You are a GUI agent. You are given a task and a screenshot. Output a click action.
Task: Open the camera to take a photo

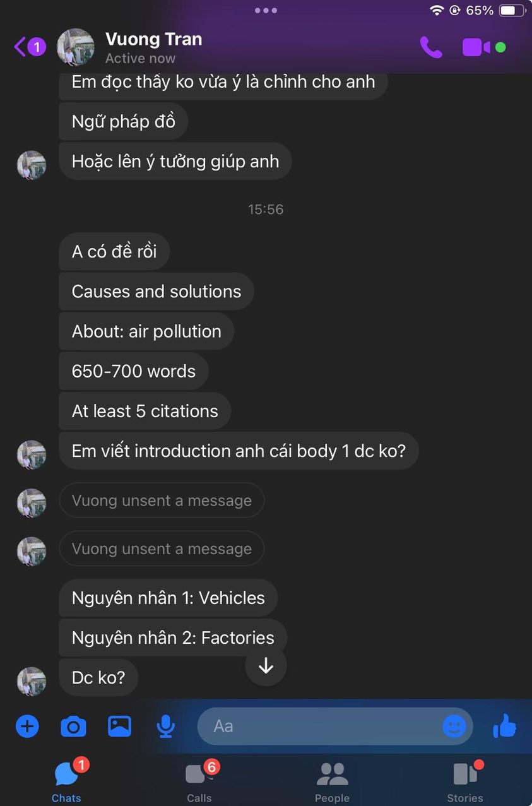[73, 726]
